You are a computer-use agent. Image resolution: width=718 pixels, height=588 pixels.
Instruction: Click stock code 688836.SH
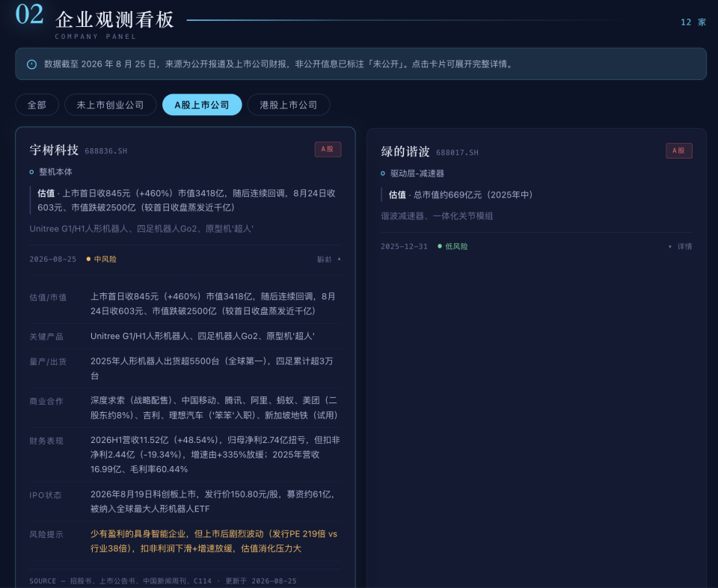(x=105, y=151)
